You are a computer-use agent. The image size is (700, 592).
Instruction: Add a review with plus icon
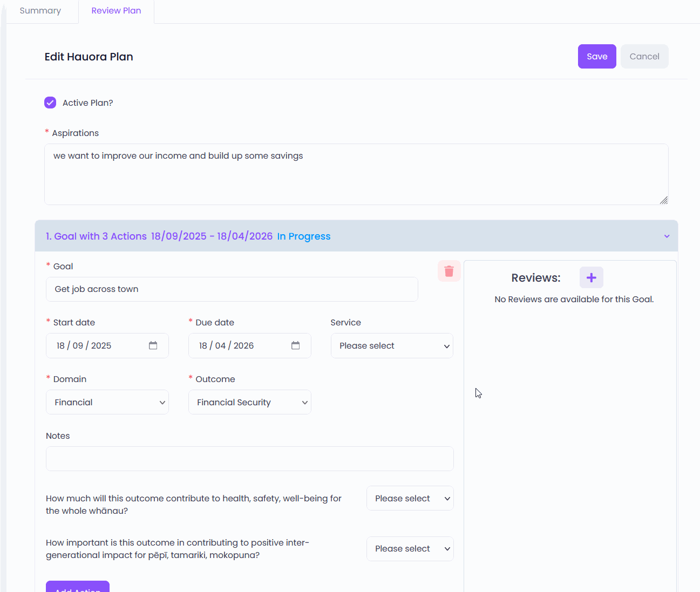592,277
